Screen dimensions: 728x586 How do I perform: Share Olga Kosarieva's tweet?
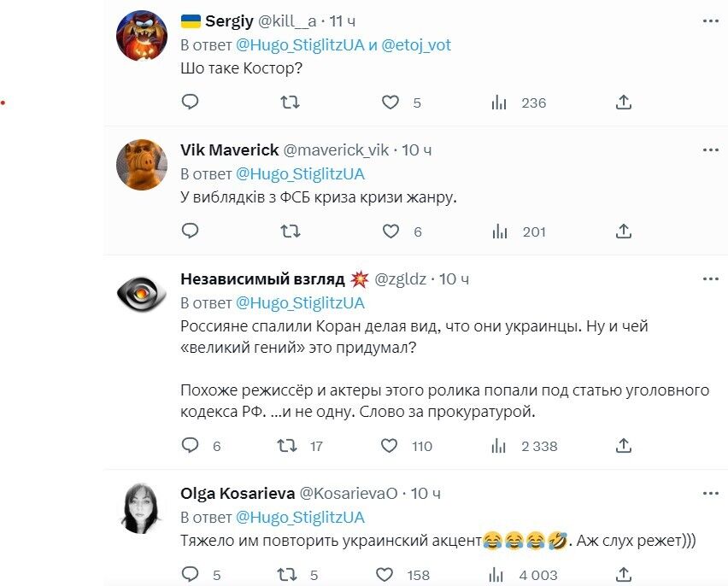(623, 575)
